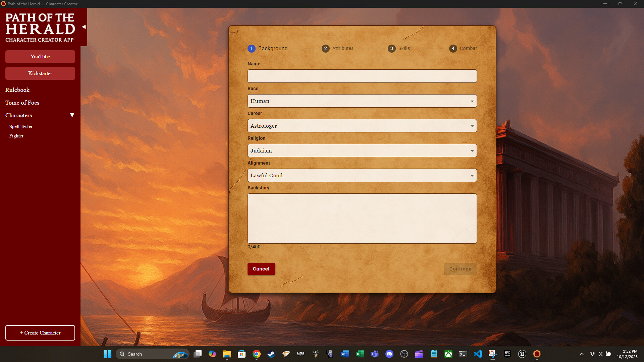Open the Path of the Herald taskbar icon
644x362 pixels.
[537, 354]
